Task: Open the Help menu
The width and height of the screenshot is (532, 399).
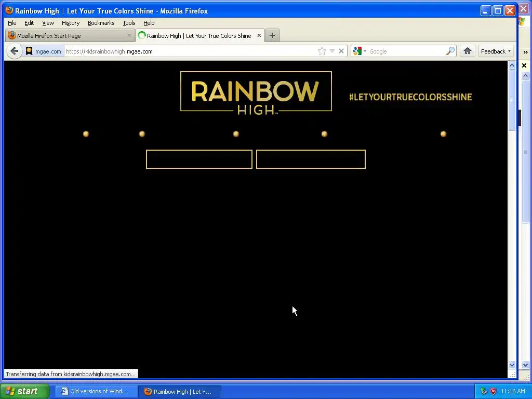Action: 149,23
